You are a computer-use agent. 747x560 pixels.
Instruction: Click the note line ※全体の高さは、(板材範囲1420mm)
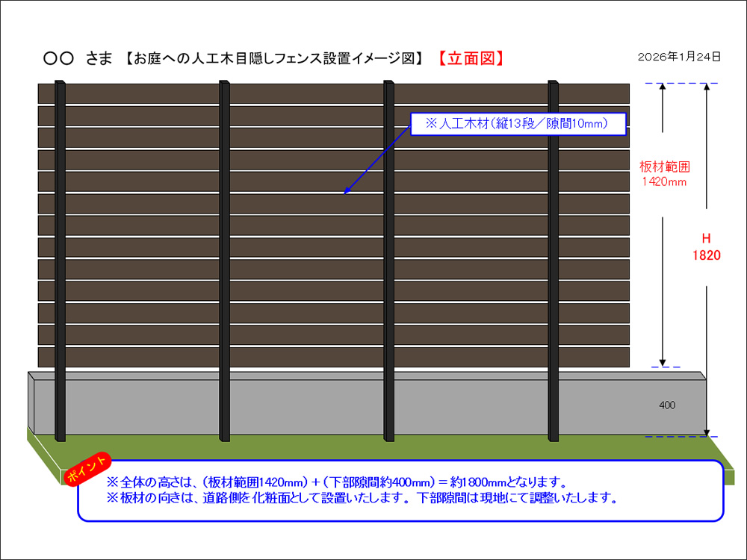coord(336,482)
